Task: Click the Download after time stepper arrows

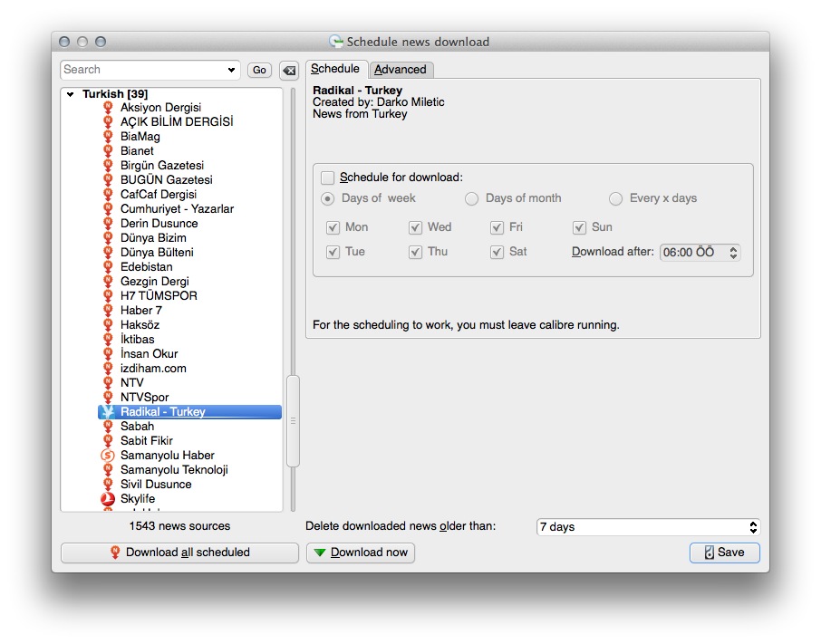Action: 734,253
